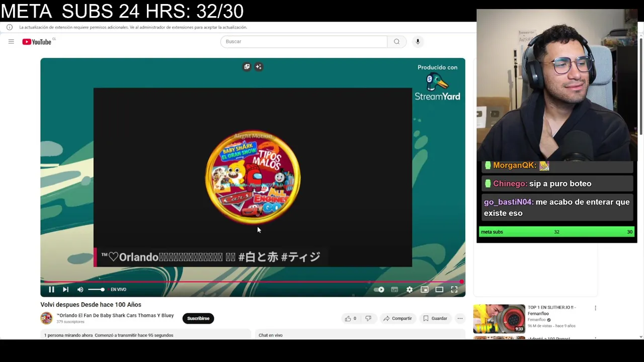Toggle the autoplay switch in player
Viewport: 644px width, 362px height.
click(379, 290)
